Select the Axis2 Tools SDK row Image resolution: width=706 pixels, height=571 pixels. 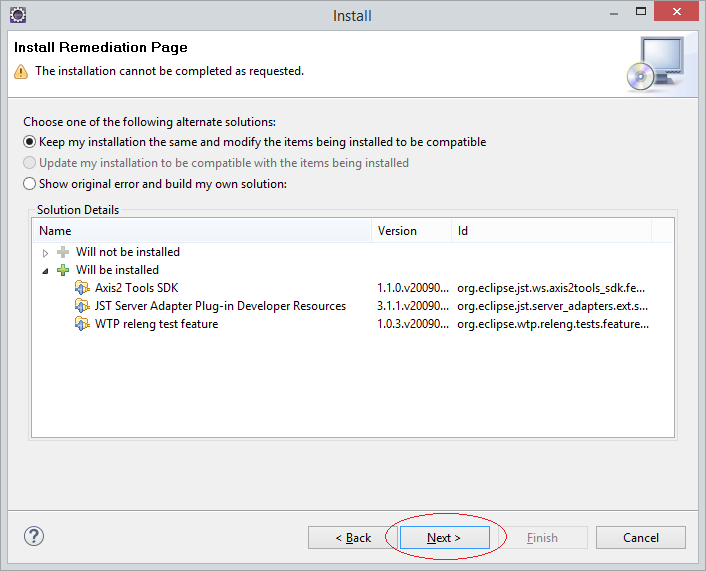[x=353, y=288]
